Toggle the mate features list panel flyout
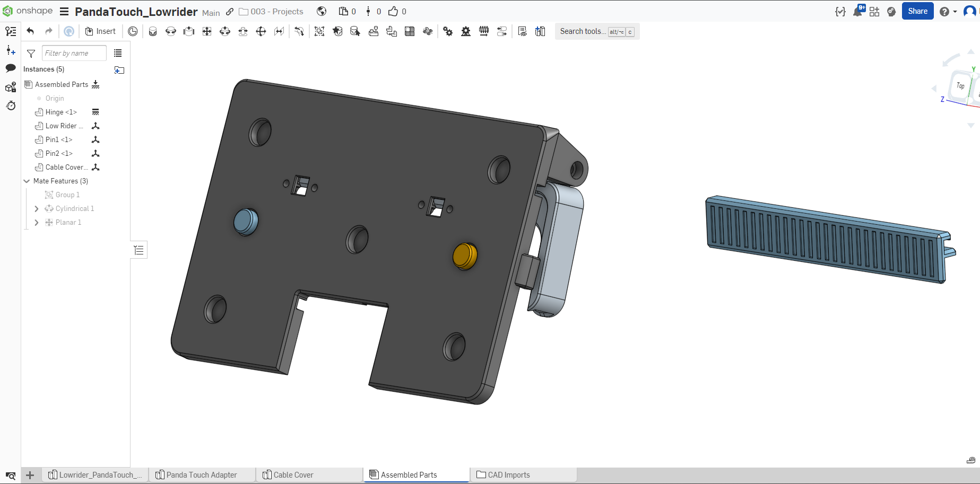The image size is (980, 484). pos(139,250)
